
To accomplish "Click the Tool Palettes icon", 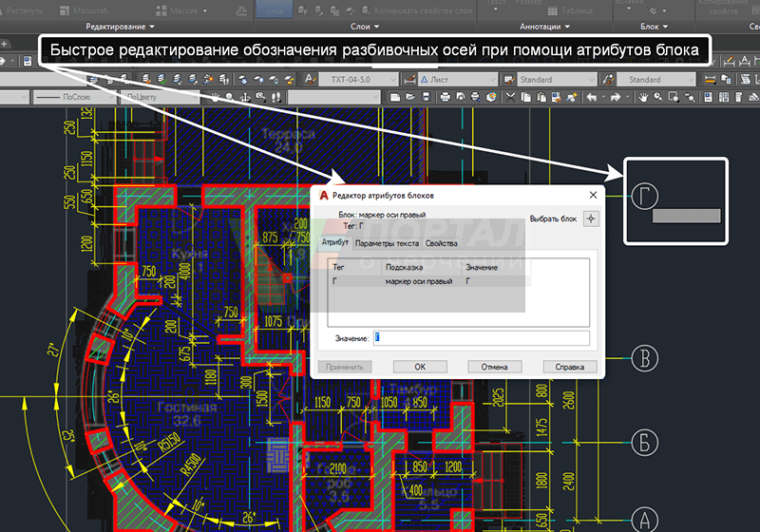I will pos(739,98).
